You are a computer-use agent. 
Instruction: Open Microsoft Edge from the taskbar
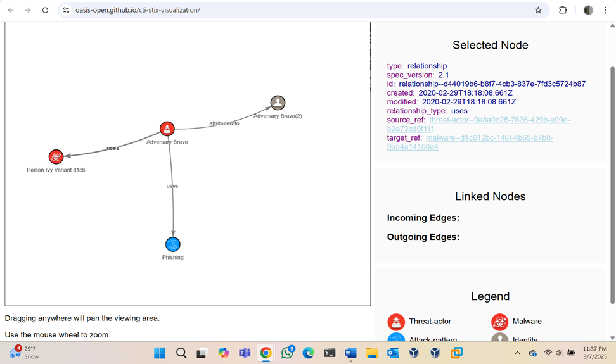tap(309, 353)
